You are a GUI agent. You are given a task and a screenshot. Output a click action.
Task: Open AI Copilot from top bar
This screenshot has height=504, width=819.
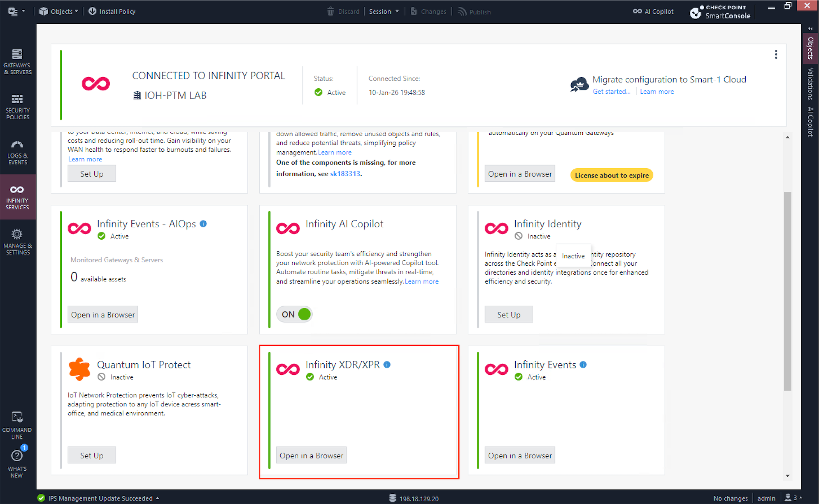[x=653, y=12]
